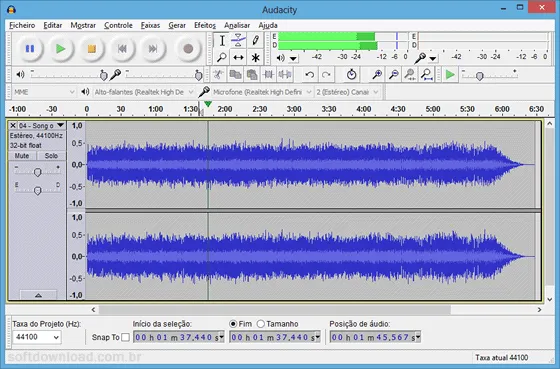Collapse the track with bottom arrow button
This screenshot has width=560, height=369.
[x=38, y=295]
